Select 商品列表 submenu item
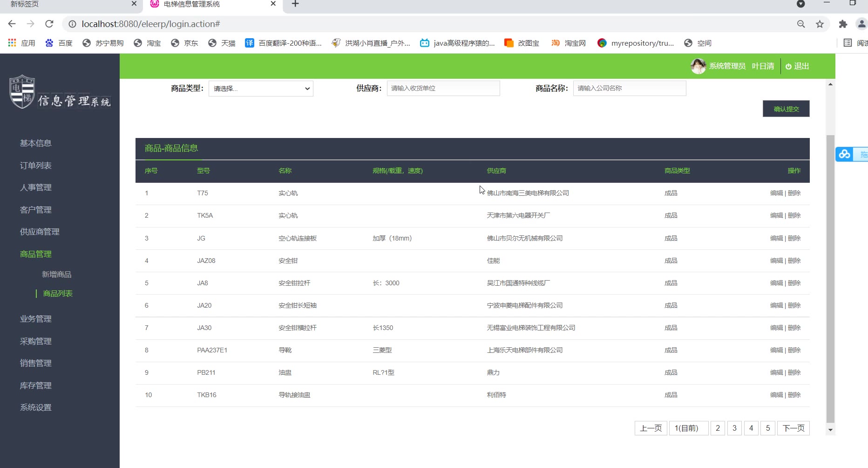Viewport: 868px width, 468px height. (58, 294)
